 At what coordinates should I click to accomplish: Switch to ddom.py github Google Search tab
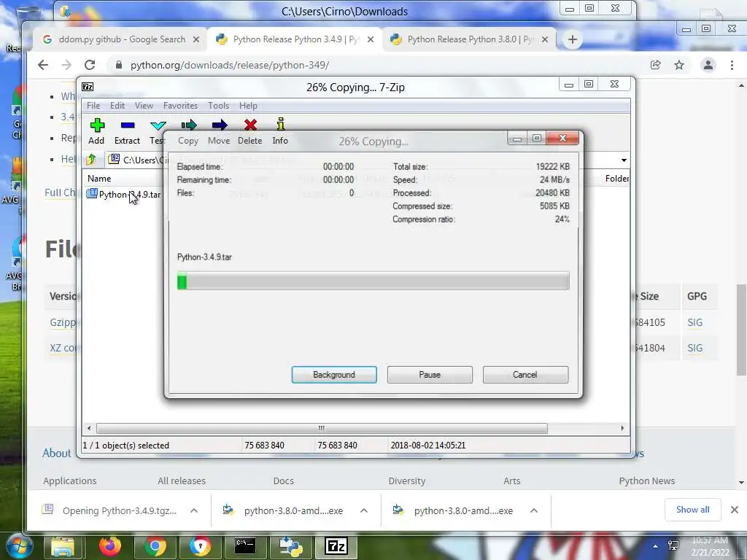pyautogui.click(x=122, y=39)
